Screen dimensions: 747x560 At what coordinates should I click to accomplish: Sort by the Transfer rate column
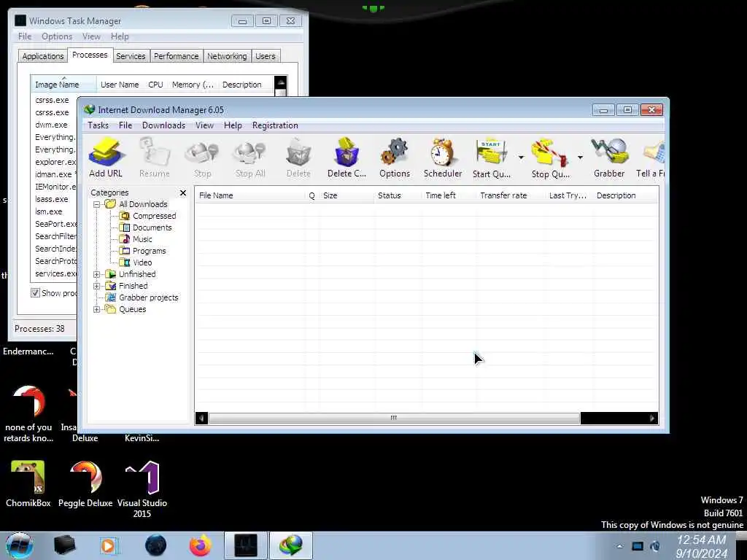tap(510, 195)
